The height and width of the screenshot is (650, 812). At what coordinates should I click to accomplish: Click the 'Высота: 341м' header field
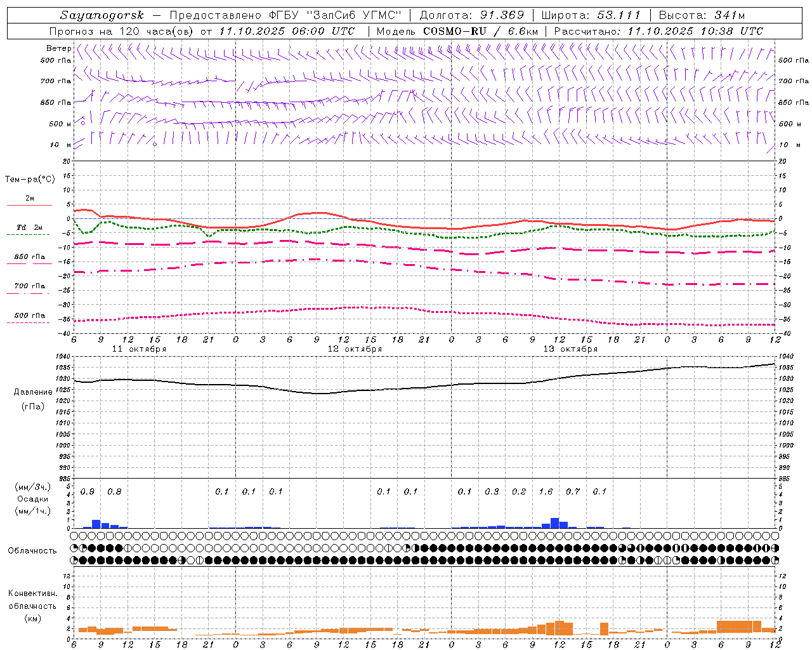click(x=702, y=15)
